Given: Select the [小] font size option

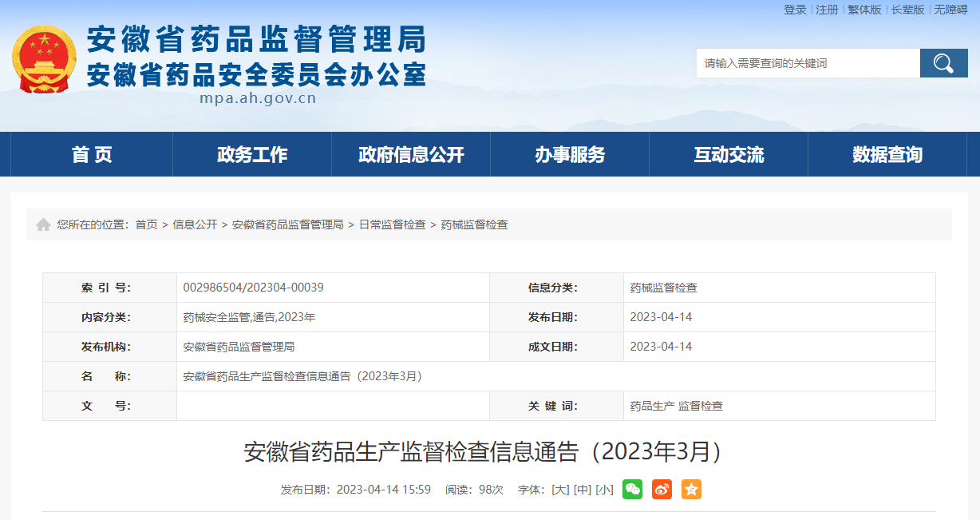Looking at the screenshot, I should [603, 489].
